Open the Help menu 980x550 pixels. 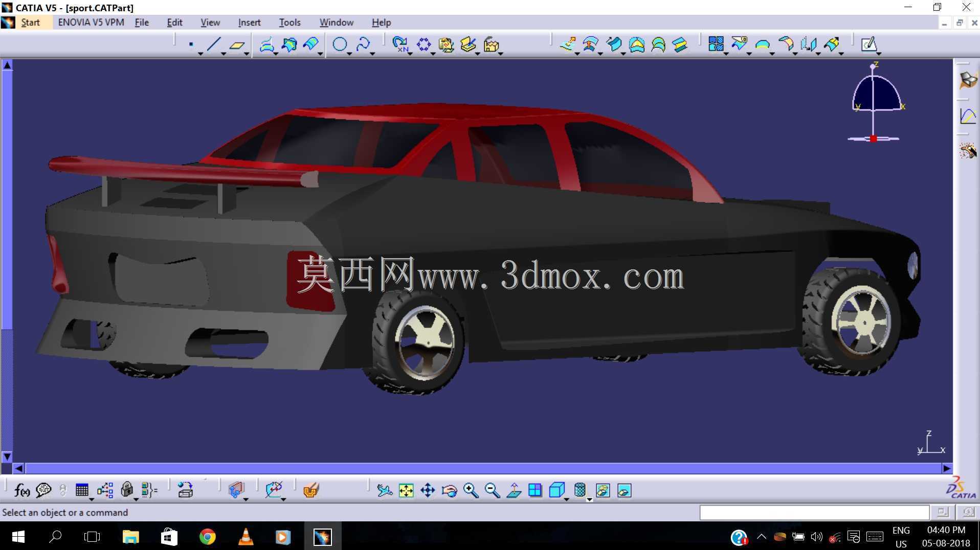point(381,22)
